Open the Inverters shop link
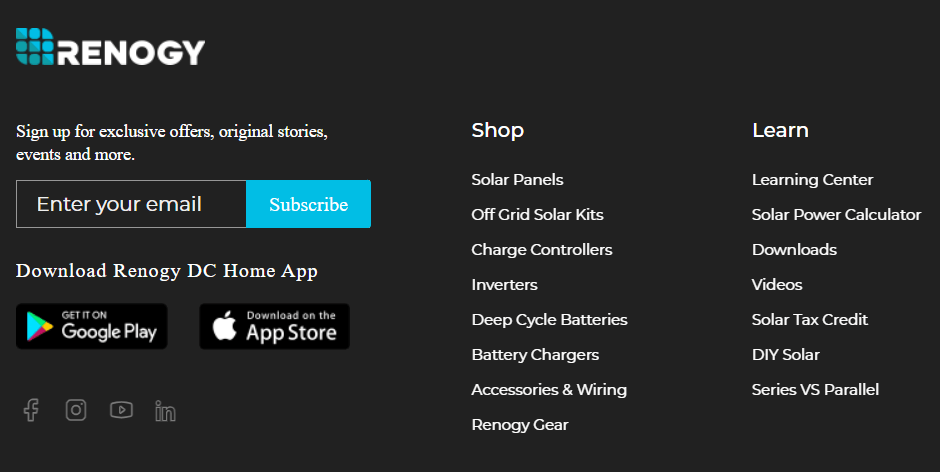 tap(504, 285)
